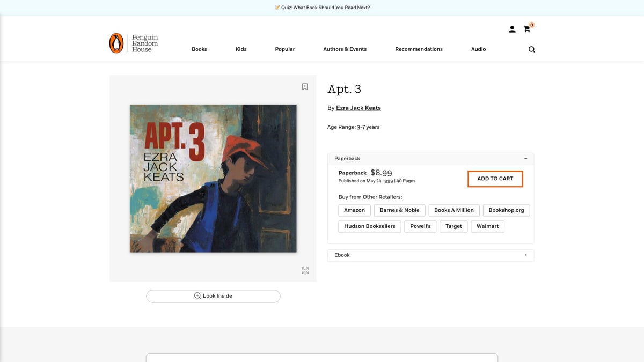Open the Authors & Events menu

click(345, 49)
